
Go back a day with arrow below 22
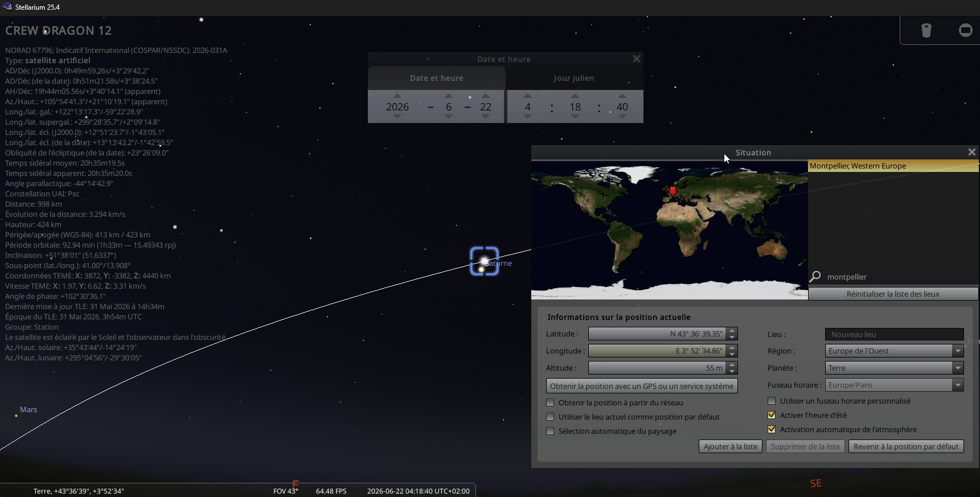tap(486, 117)
